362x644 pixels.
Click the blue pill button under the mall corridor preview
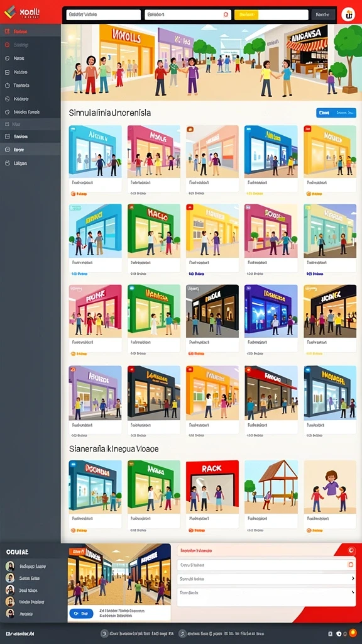(81, 614)
